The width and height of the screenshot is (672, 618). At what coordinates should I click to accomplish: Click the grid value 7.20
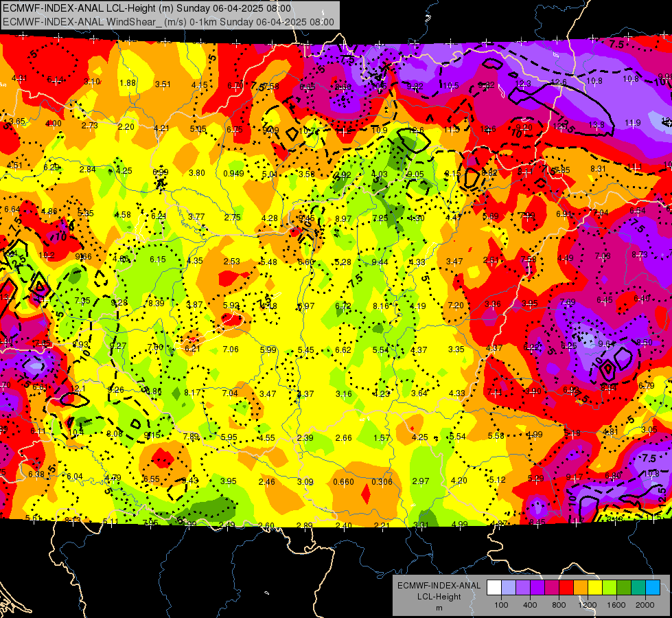point(456,306)
